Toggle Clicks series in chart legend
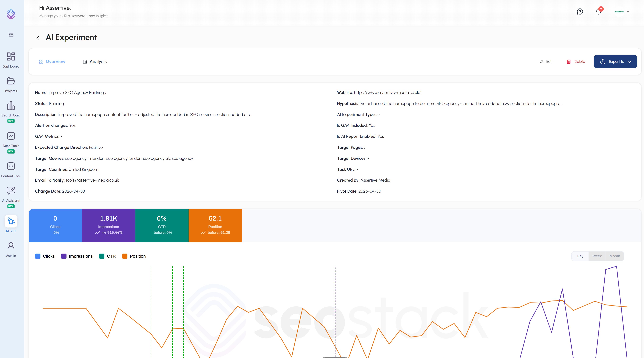The height and width of the screenshot is (358, 644). 45,256
